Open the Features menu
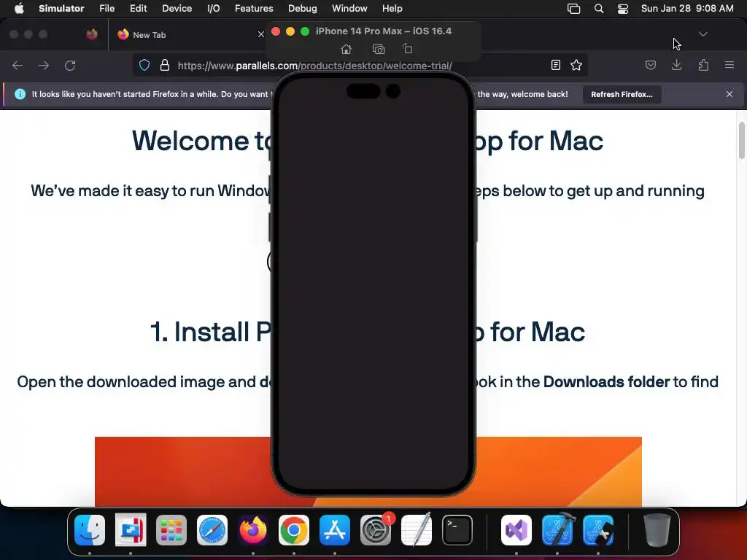747x560 pixels. tap(254, 9)
